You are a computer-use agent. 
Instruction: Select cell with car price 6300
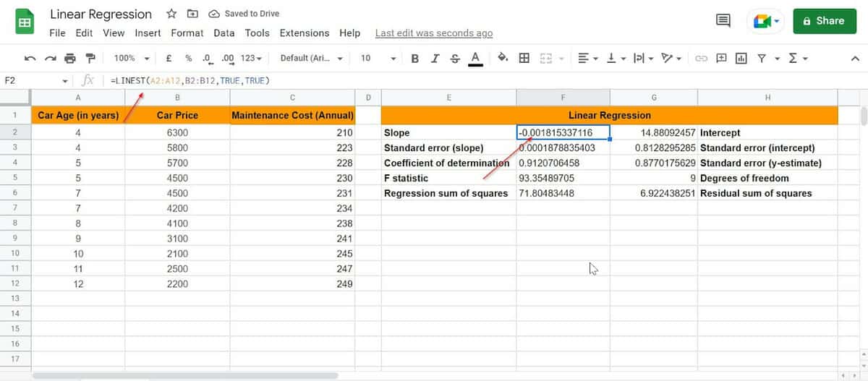pos(176,132)
